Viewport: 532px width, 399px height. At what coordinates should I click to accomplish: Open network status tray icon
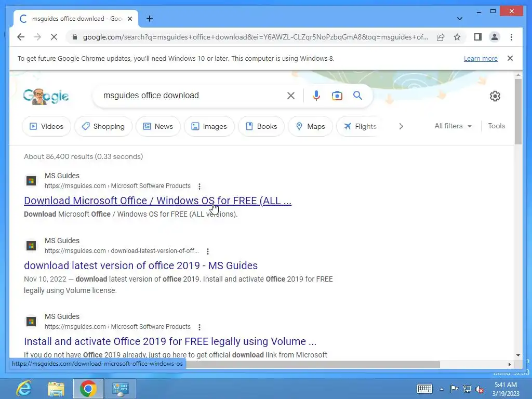coord(467,389)
